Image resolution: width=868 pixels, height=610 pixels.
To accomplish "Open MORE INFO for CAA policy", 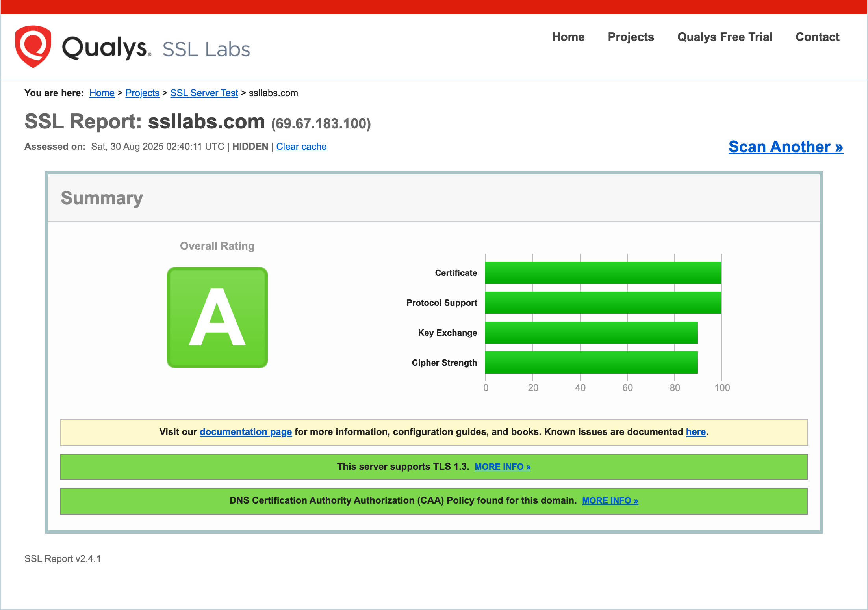I will point(610,500).
